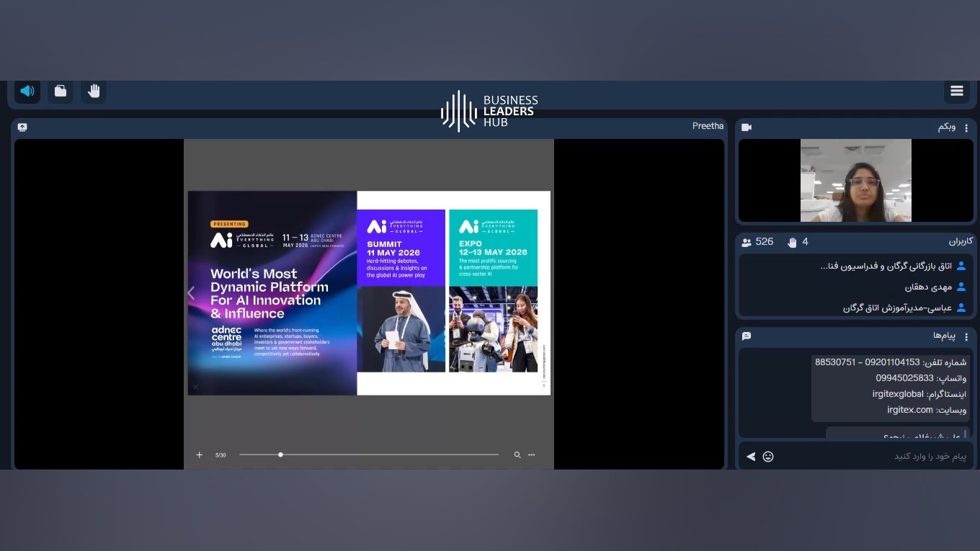This screenshot has height=551, width=980.
Task: Click the irgitex.com website text in chat
Action: (x=910, y=410)
